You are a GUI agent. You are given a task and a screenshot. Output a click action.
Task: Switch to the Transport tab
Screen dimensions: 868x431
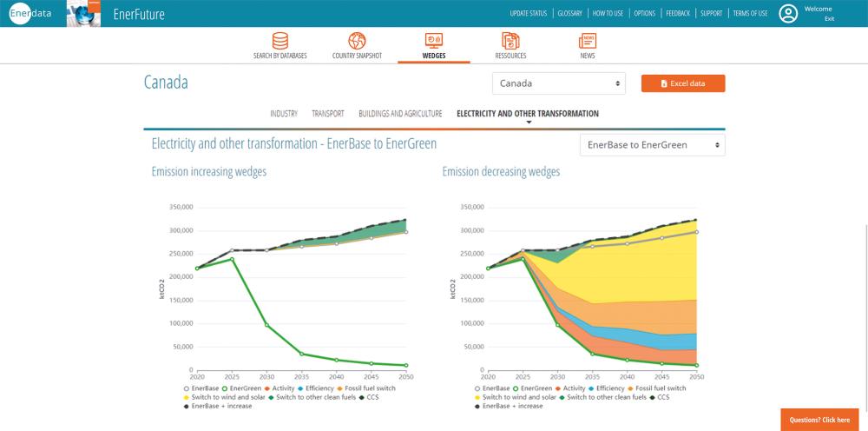coord(328,114)
